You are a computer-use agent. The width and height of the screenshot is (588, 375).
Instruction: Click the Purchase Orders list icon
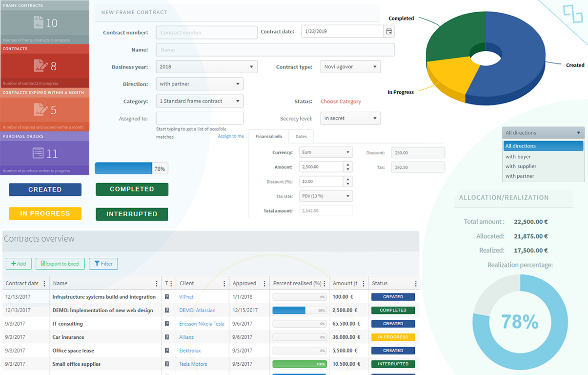pos(39,153)
